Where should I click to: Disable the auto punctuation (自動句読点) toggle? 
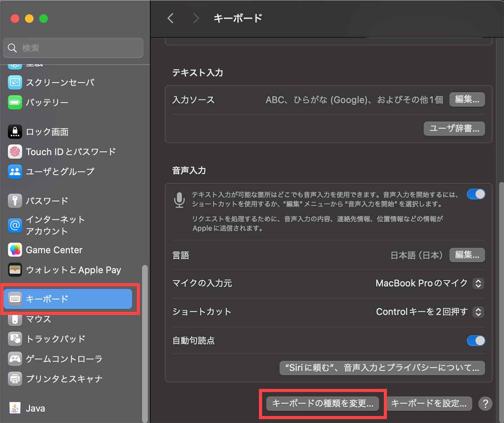476,340
